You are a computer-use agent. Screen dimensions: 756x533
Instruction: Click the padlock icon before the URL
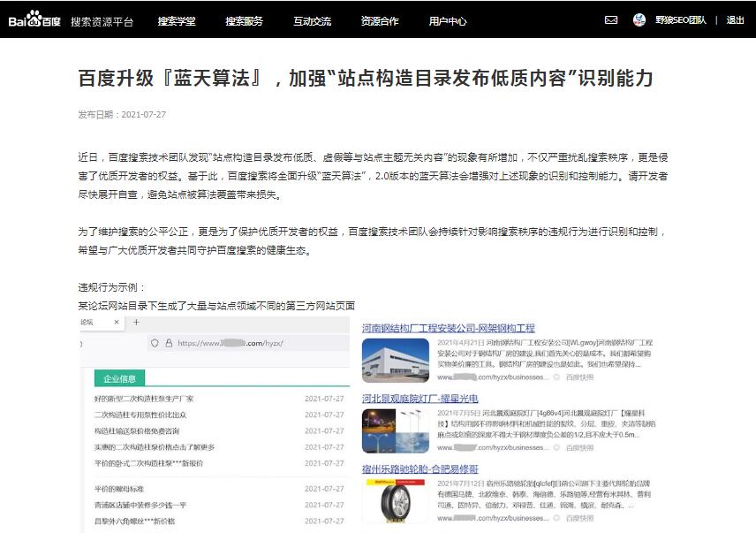(170, 343)
